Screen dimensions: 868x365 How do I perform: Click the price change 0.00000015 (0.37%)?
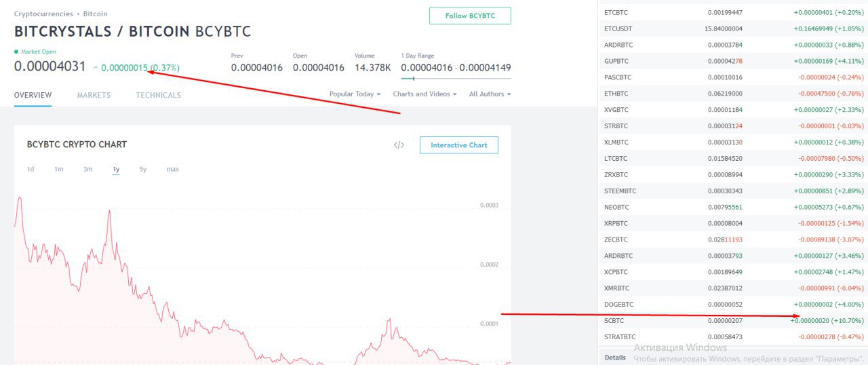click(x=140, y=68)
